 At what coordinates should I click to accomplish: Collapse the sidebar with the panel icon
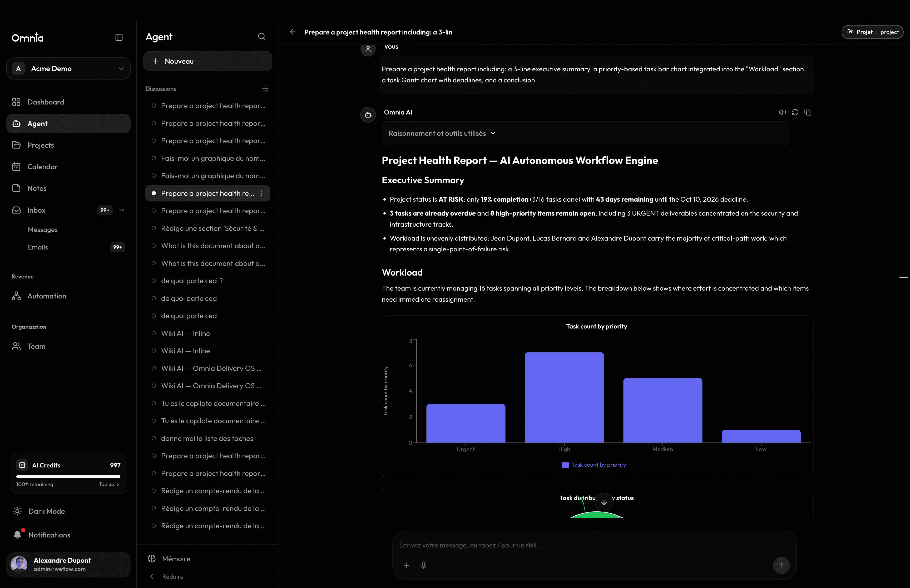119,37
